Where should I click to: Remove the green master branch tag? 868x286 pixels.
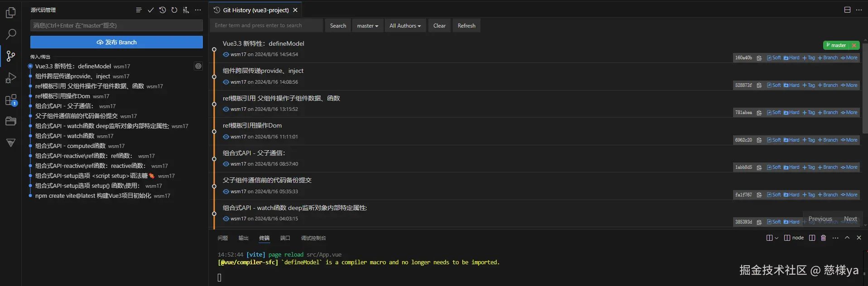tap(854, 45)
